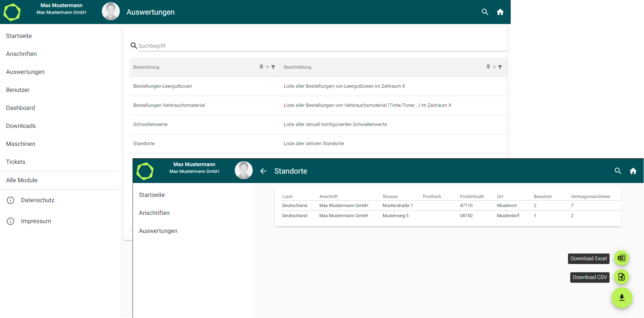644x318 pixels.
Task: Open the Impressum link
Action: (x=36, y=221)
